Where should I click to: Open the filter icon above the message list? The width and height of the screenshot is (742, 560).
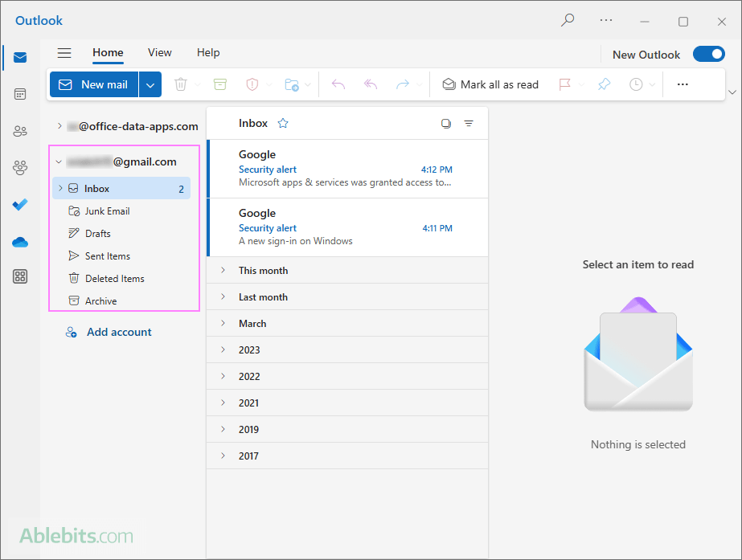pos(469,123)
